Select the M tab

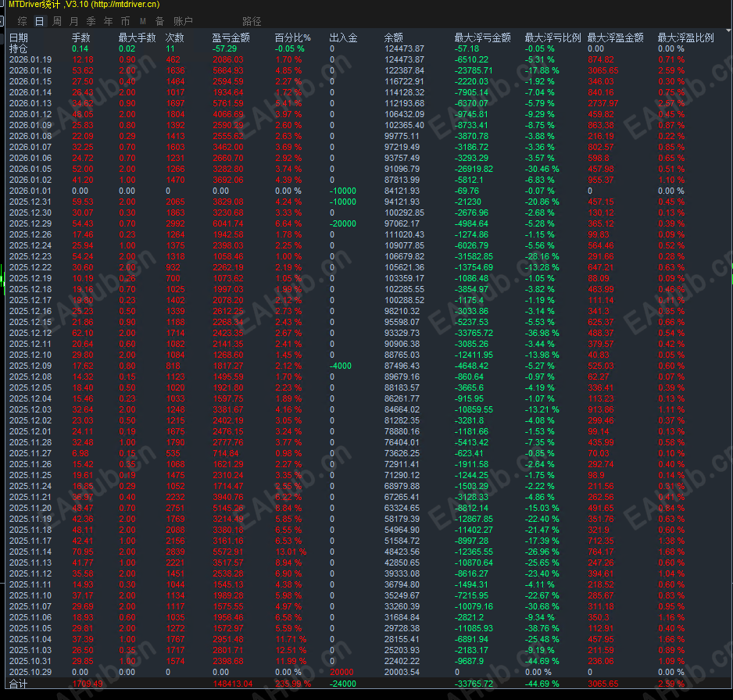[x=142, y=21]
